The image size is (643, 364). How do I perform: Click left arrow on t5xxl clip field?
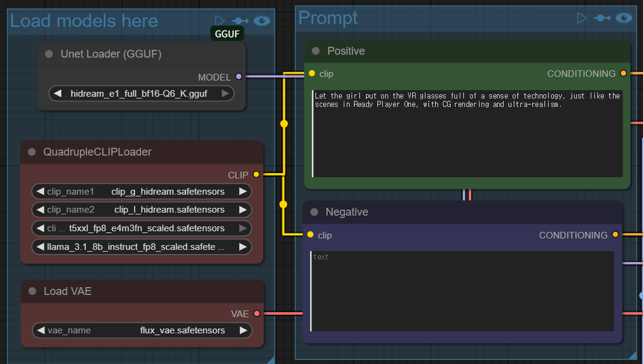[x=40, y=228]
